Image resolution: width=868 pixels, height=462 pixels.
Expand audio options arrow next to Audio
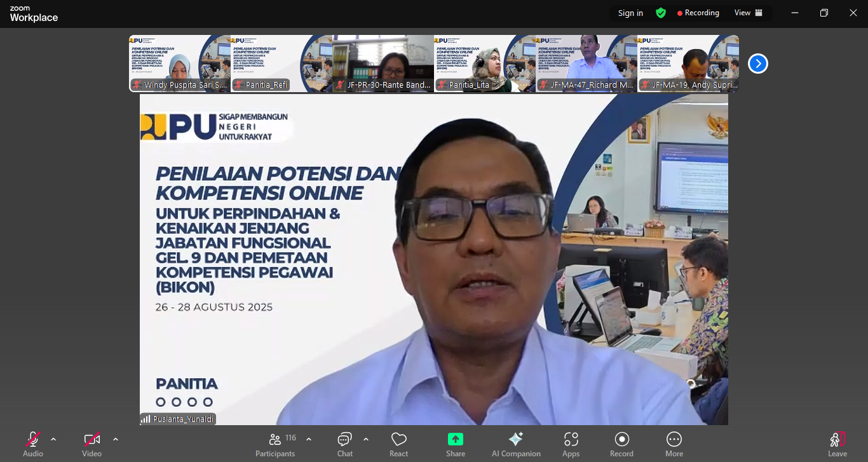click(53, 439)
